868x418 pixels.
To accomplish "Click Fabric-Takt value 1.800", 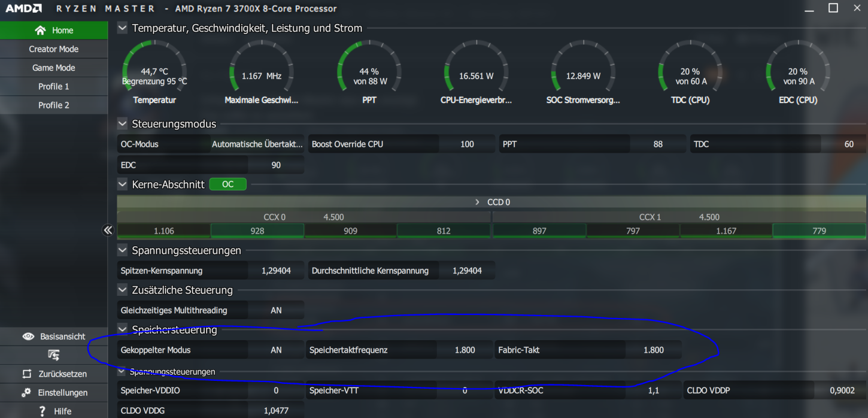I will tap(654, 350).
